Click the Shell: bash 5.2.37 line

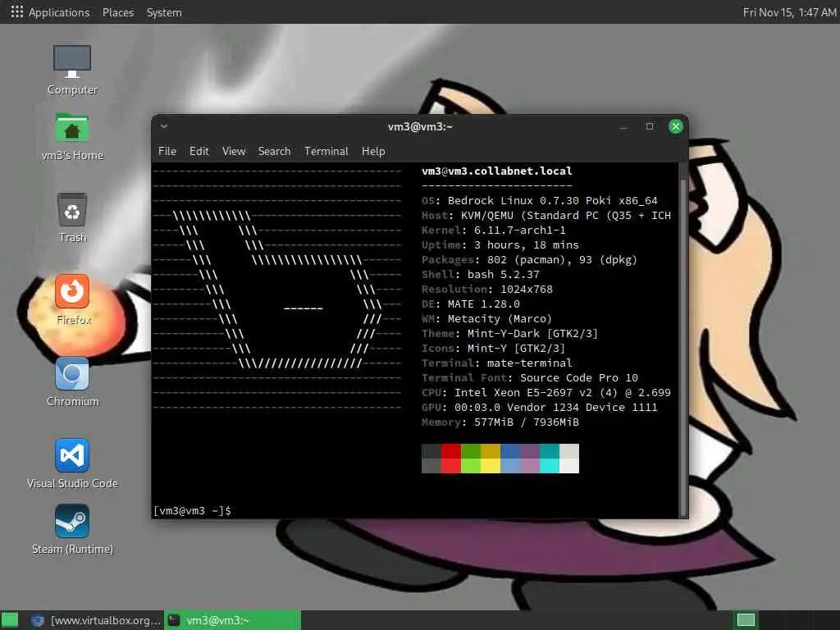(481, 274)
